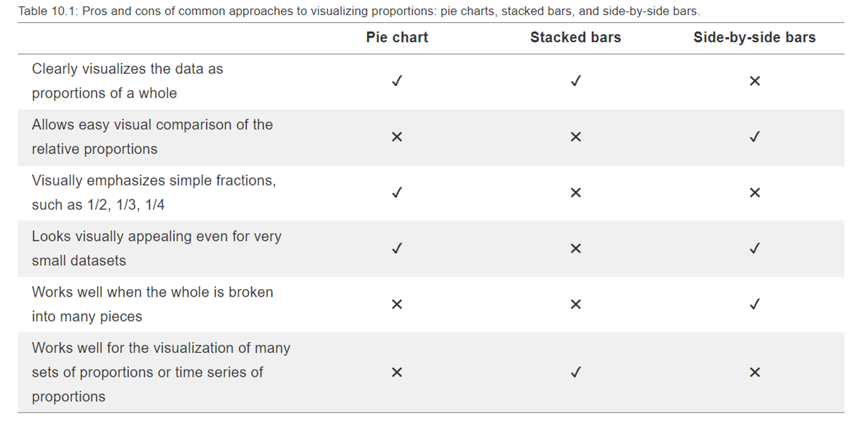Click the Pie chart checkmark for simple fractions
The height and width of the screenshot is (423, 868).
pos(397,193)
